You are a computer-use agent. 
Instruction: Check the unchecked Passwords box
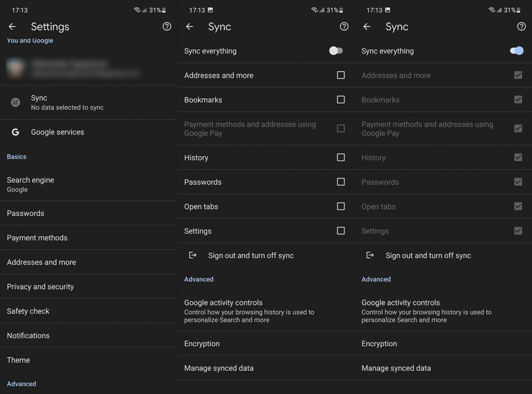tap(341, 182)
